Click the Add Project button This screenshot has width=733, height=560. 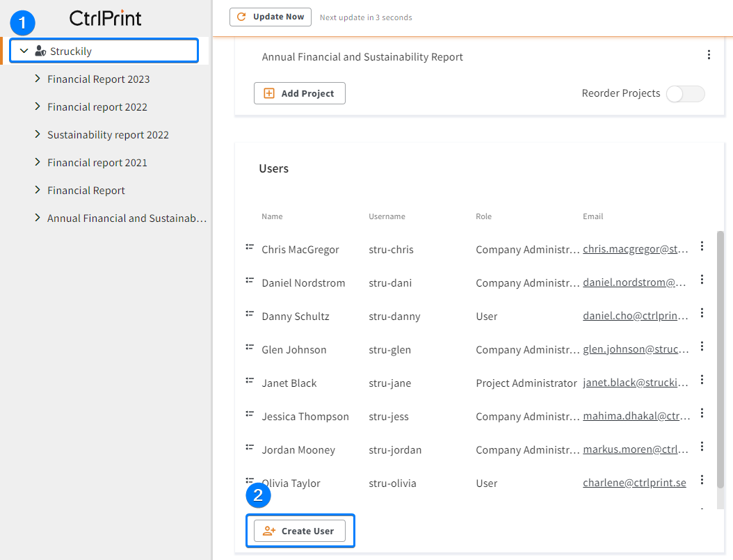(x=300, y=93)
